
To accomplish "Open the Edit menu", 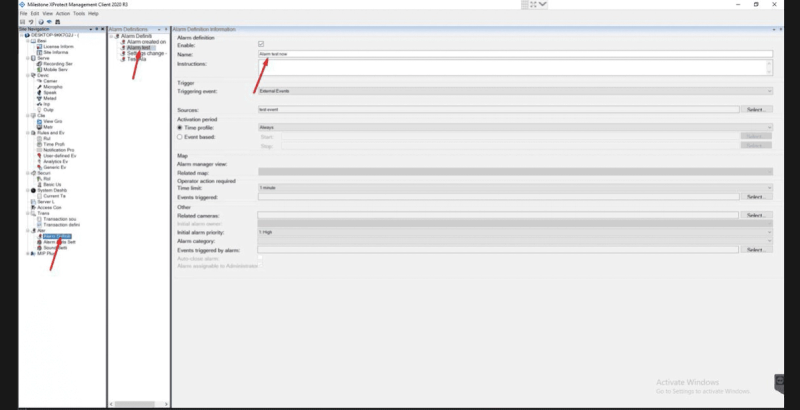I will click(35, 14).
